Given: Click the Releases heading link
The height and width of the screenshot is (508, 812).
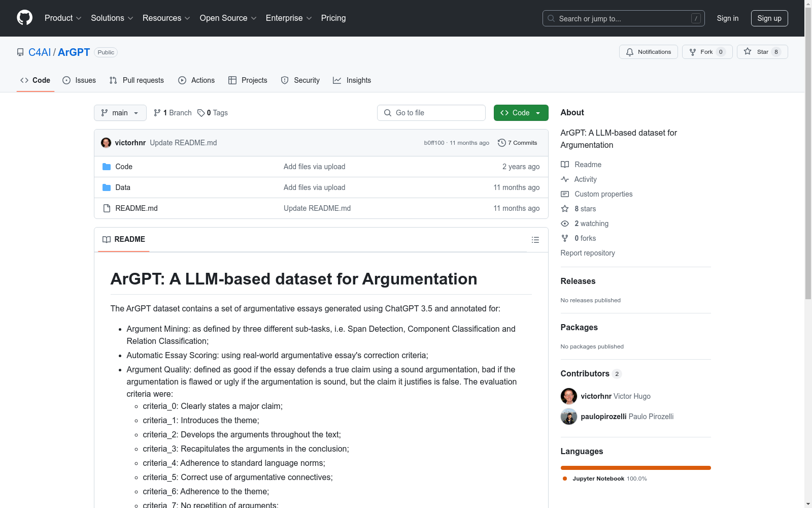Looking at the screenshot, I should [x=578, y=281].
